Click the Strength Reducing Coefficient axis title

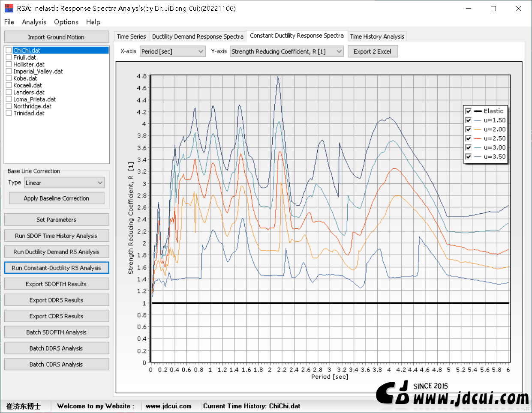pos(131,218)
